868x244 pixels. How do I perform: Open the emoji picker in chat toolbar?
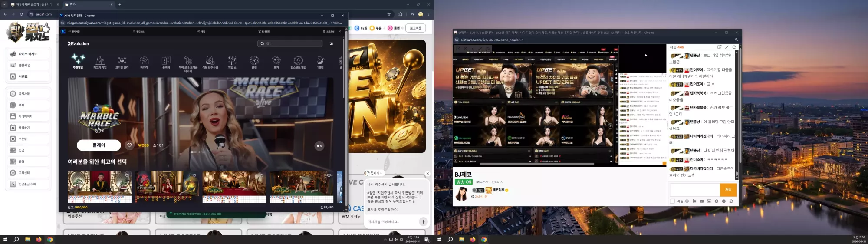pyautogui.click(x=687, y=201)
